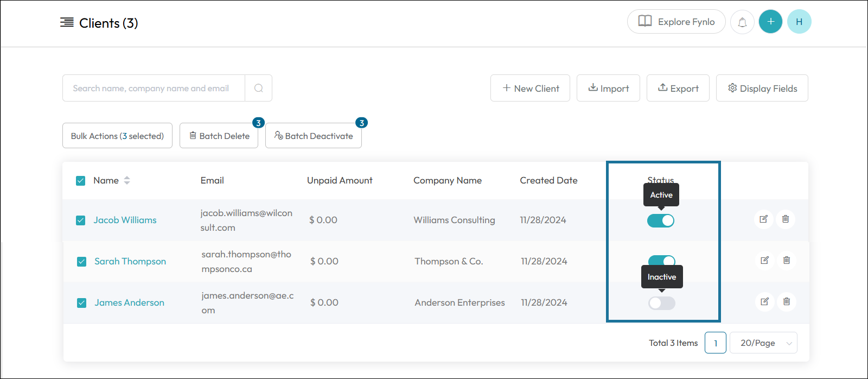Viewport: 868px width, 379px height.
Task: Delete Jacob Williams record
Action: tap(786, 219)
